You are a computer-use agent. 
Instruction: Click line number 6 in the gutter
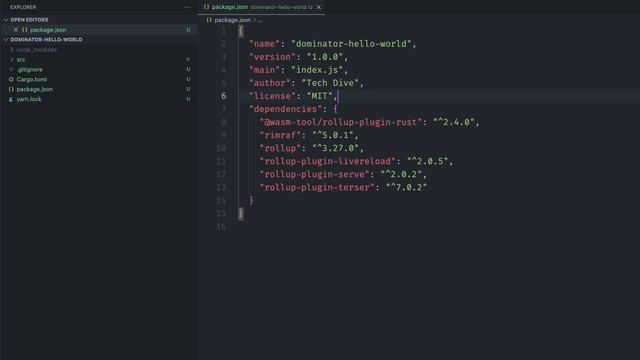coord(223,96)
